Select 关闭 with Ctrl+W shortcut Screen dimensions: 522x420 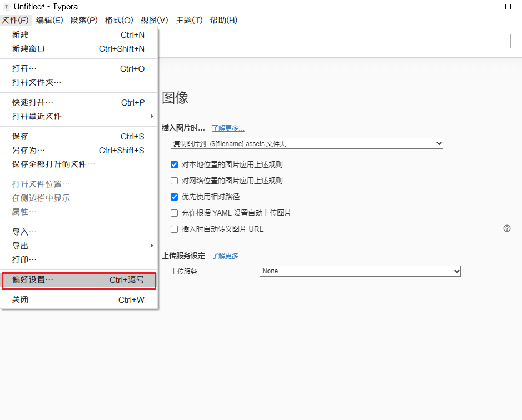pyautogui.click(x=78, y=300)
